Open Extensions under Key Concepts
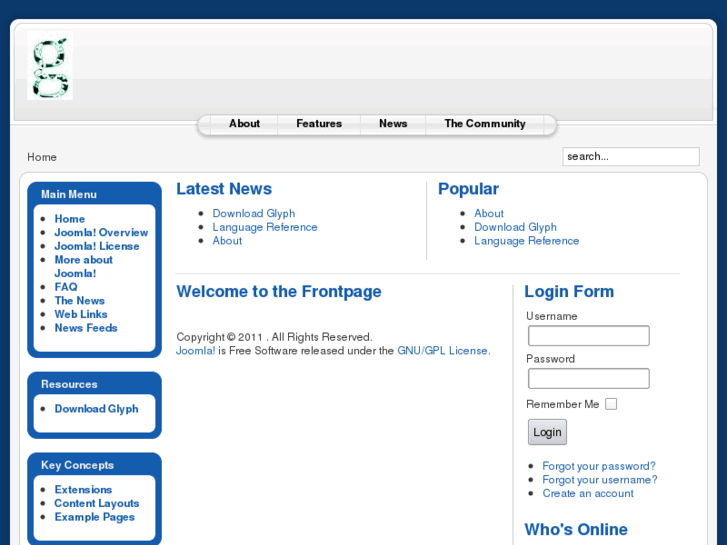This screenshot has width=727, height=545. (83, 489)
